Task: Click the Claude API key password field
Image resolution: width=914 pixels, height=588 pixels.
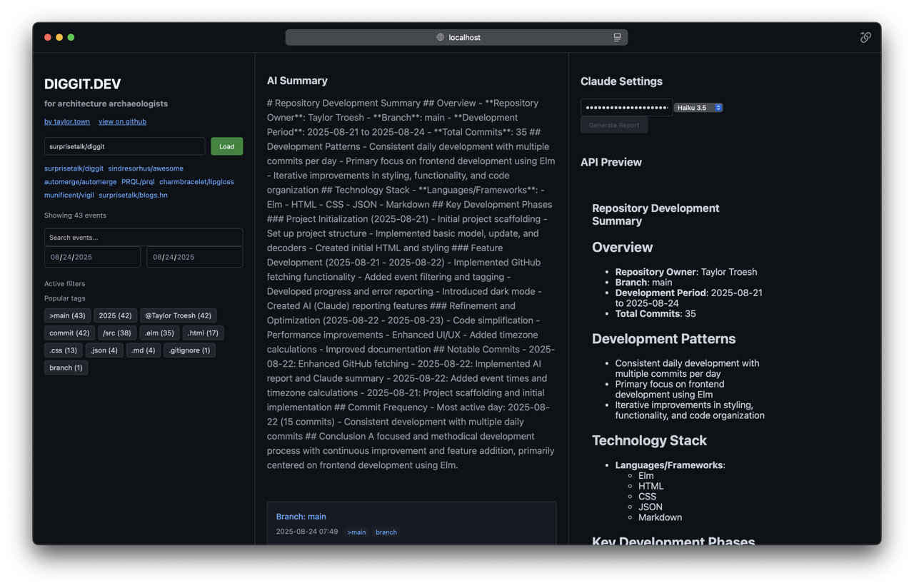Action: [x=626, y=108]
